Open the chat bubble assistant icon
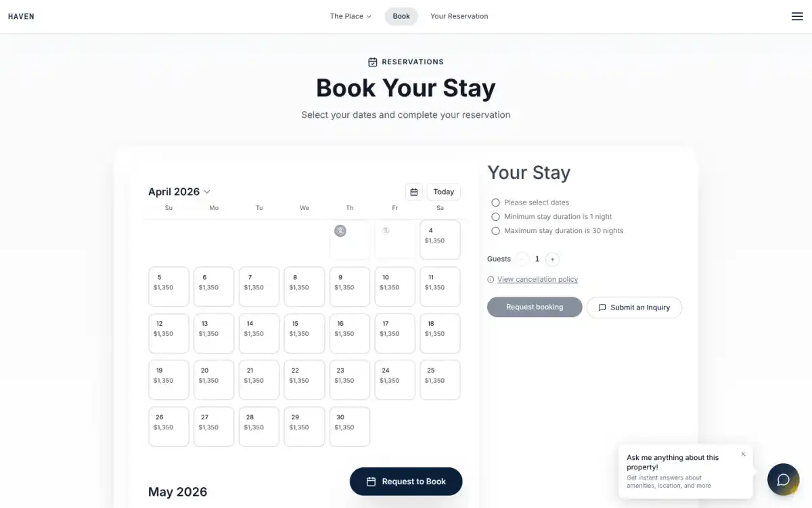This screenshot has width=812, height=508. (x=783, y=480)
